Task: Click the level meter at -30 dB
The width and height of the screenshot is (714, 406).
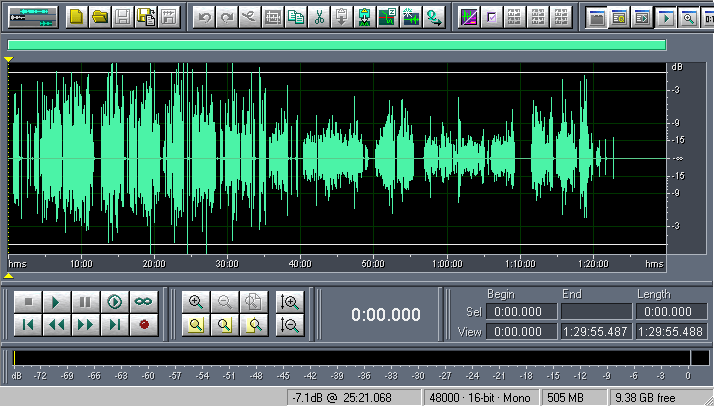Action: [x=418, y=376]
